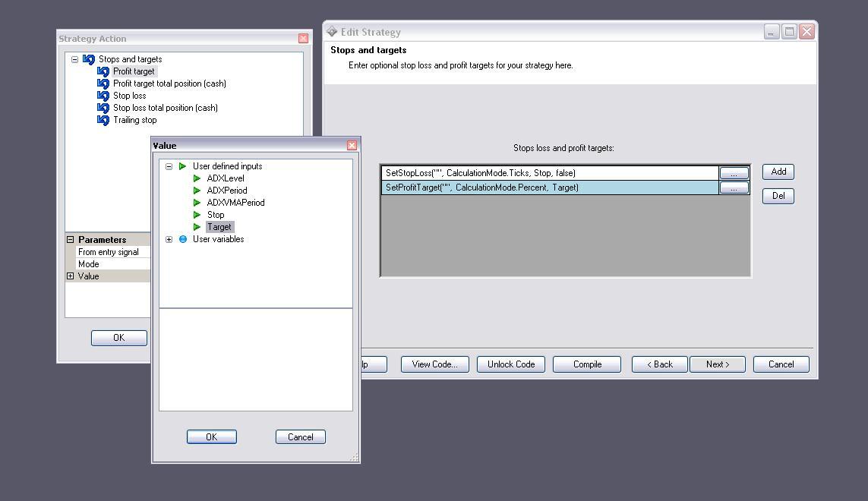
Task: Click blue globe icon of User variables
Action: [x=183, y=239]
